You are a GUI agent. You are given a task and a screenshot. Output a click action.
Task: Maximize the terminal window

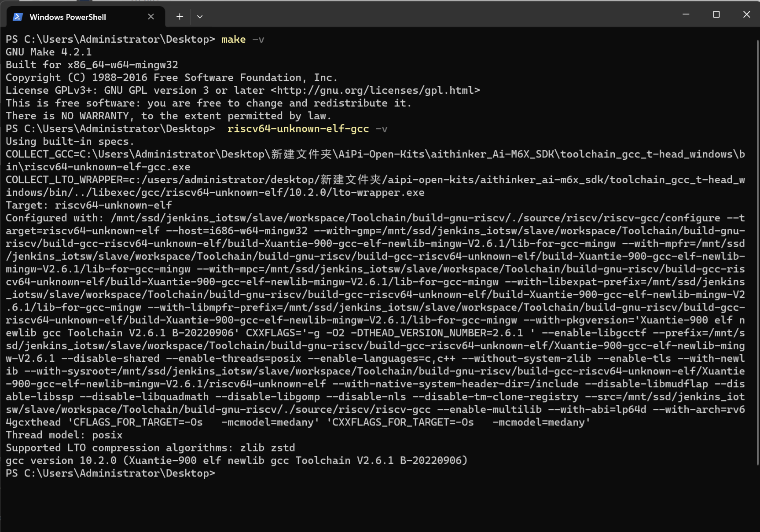click(x=716, y=15)
